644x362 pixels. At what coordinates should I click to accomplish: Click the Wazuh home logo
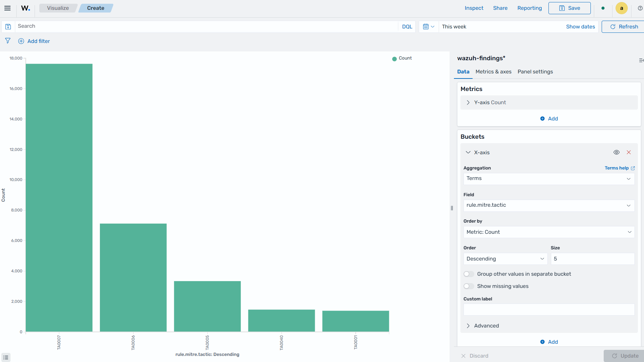pos(25,8)
